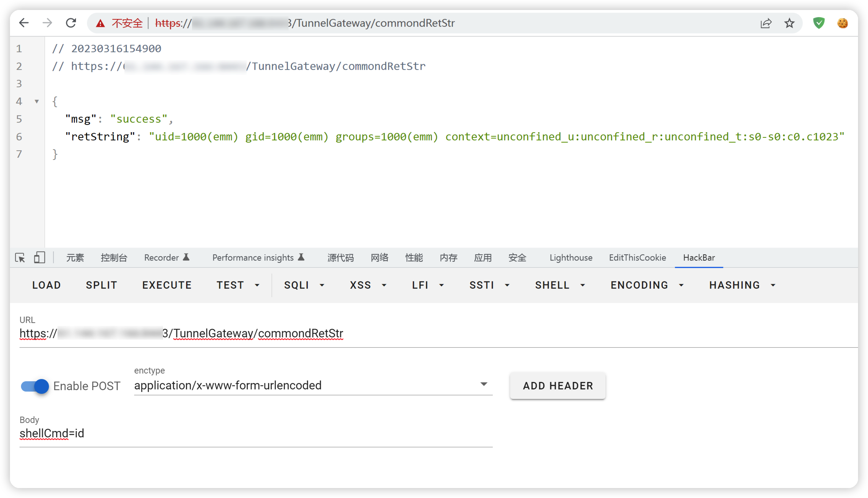Open the enctype dropdown
868x498 pixels.
[313, 385]
